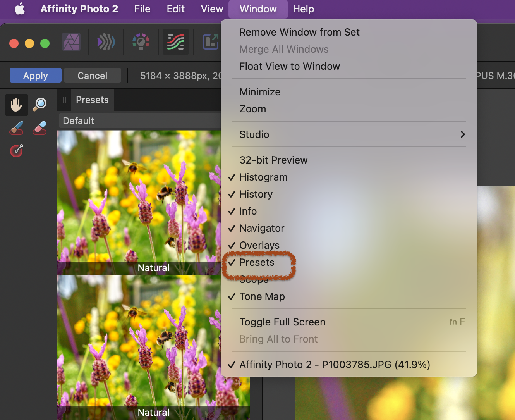Choose Toggle Full Screen from the menu
The height and width of the screenshot is (420, 515).
[x=282, y=322]
